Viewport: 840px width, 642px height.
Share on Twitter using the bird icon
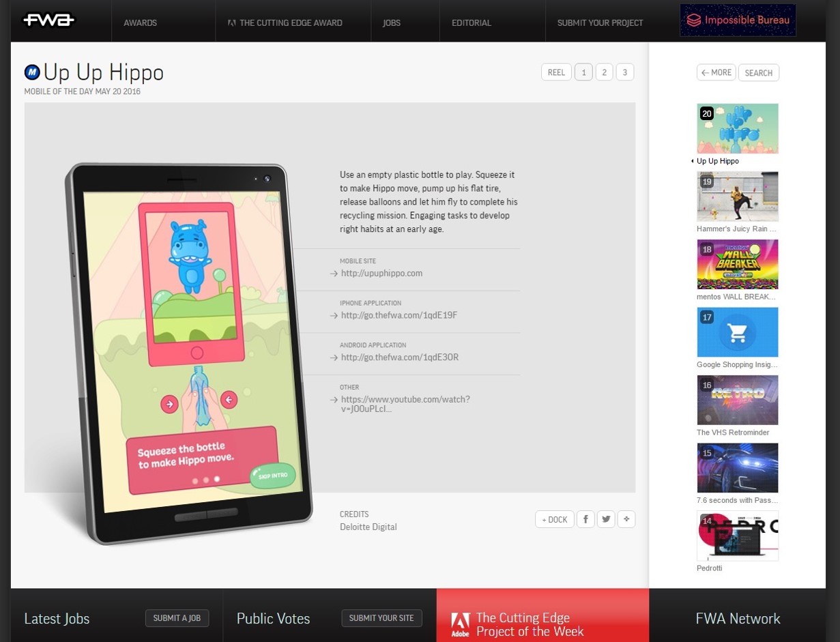pos(606,519)
